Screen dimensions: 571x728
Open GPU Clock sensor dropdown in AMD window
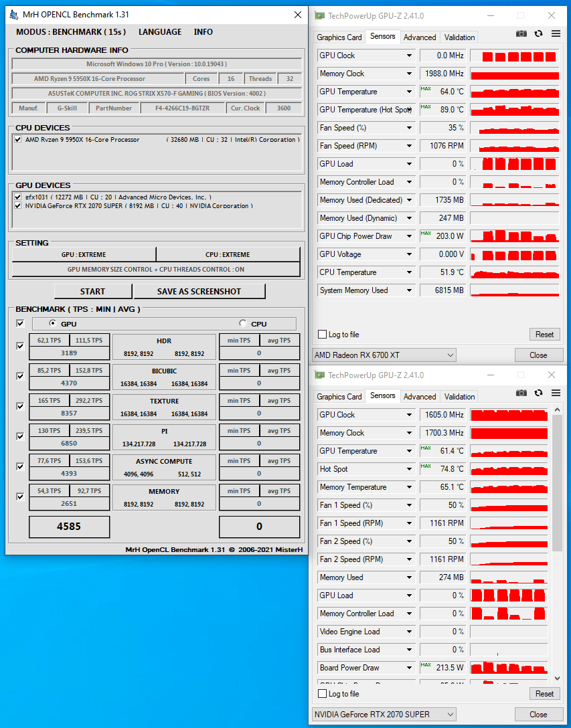coord(409,56)
